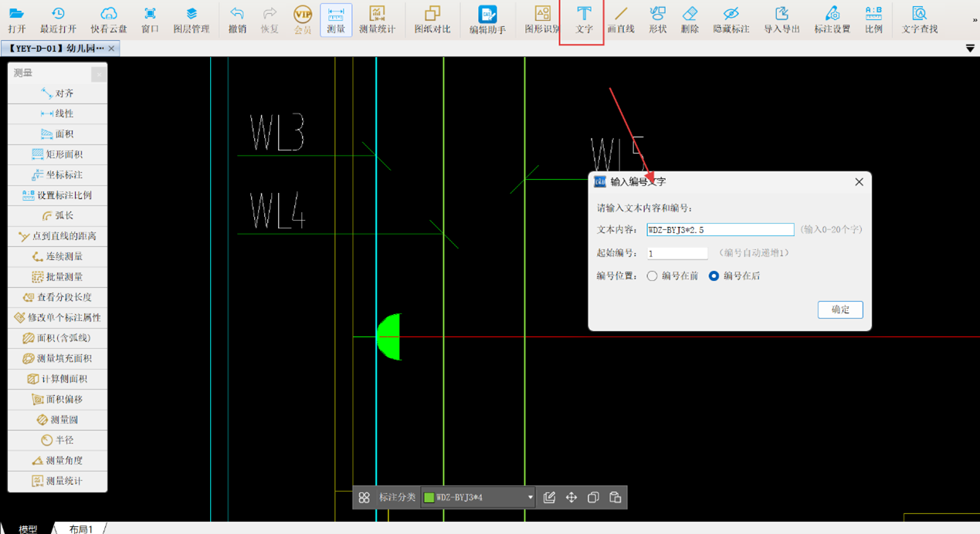Switch to the 布局1 layout tab
Image resolution: width=980 pixels, height=534 pixels.
80,529
